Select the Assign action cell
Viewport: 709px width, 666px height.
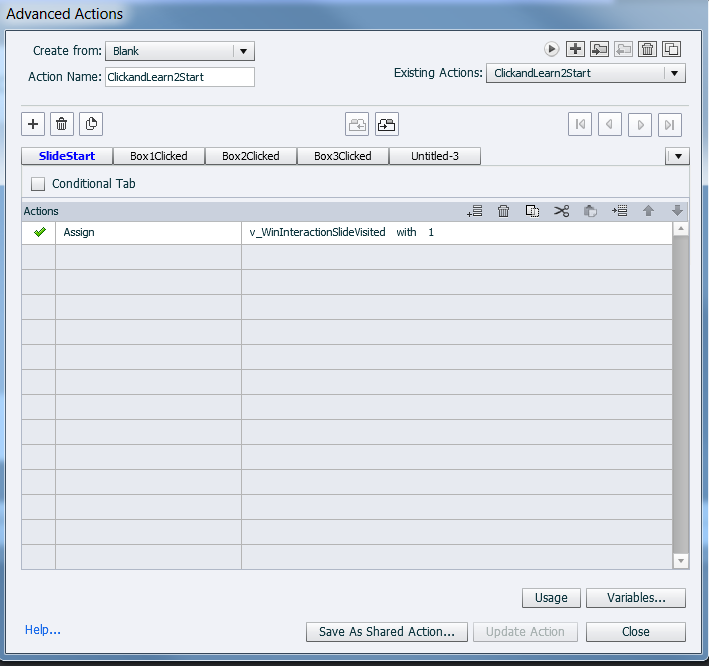coord(148,232)
